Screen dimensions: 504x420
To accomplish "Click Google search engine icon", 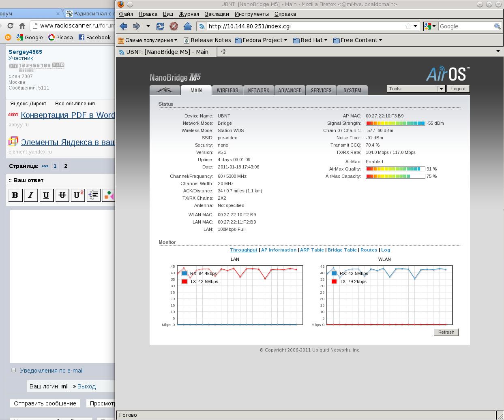I will pos(427,26).
